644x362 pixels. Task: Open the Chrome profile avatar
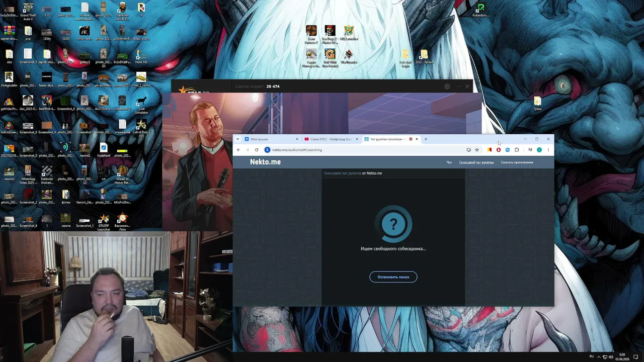click(539, 150)
